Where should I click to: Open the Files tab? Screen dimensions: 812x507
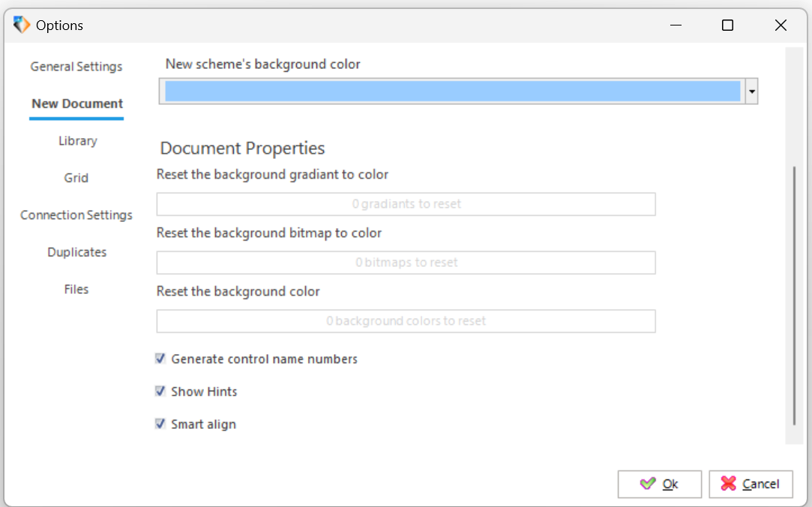[x=76, y=289]
